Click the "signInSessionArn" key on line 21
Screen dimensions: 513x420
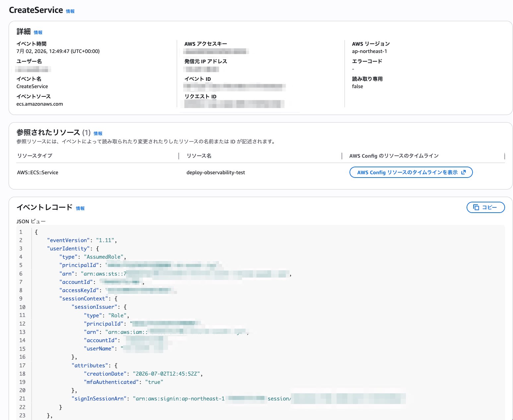point(99,398)
